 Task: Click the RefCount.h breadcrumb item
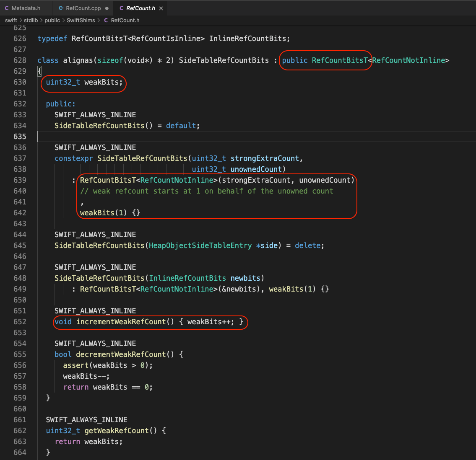[x=125, y=20]
